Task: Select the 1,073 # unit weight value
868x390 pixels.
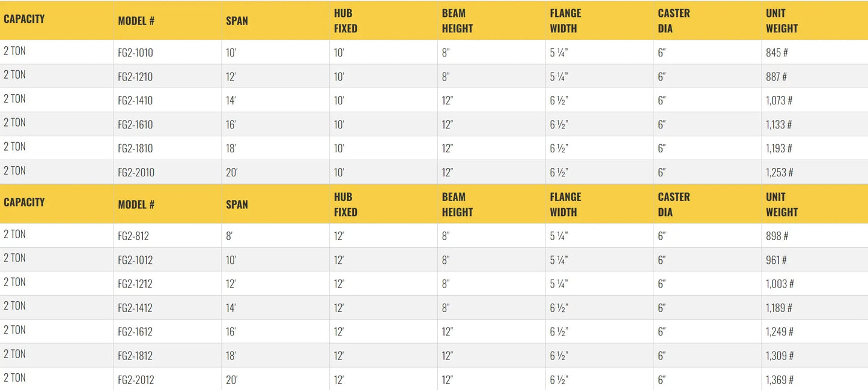Action: [779, 101]
